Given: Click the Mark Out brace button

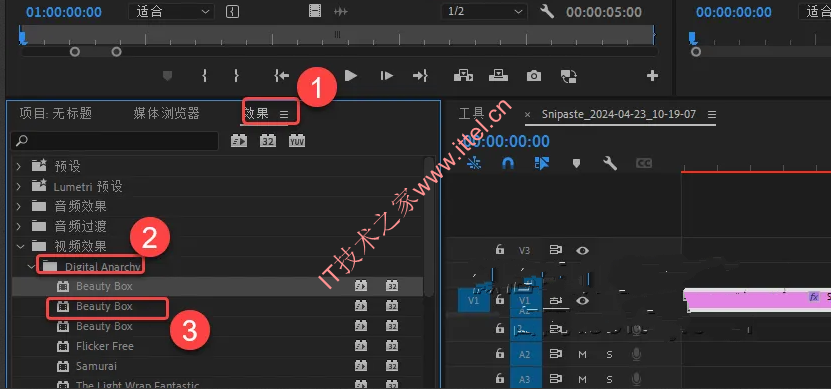Looking at the screenshot, I should [236, 76].
